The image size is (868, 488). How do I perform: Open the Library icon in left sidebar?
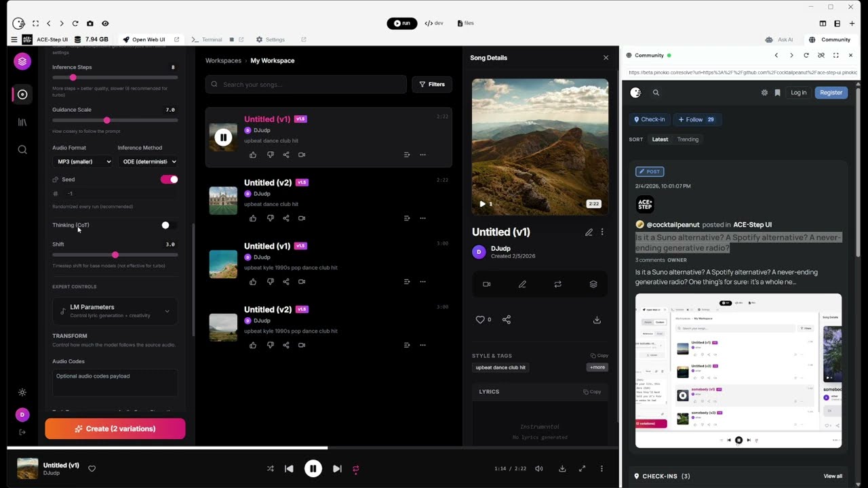pyautogui.click(x=22, y=122)
